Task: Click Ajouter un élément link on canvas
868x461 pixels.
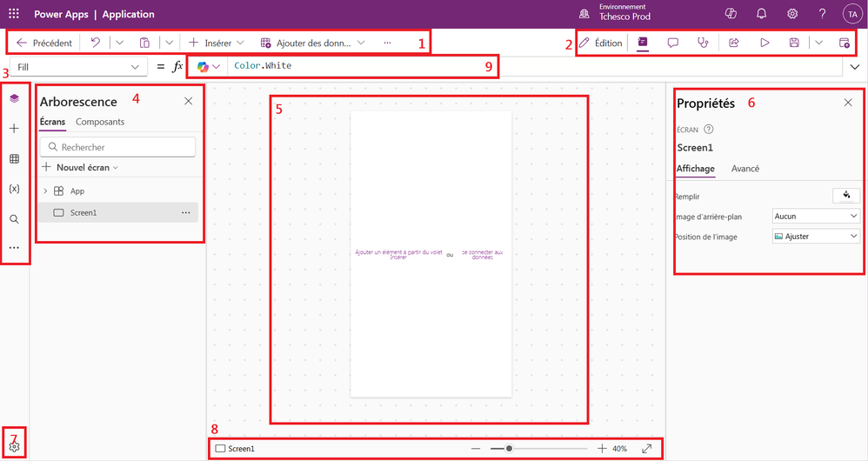Action: 398,255
